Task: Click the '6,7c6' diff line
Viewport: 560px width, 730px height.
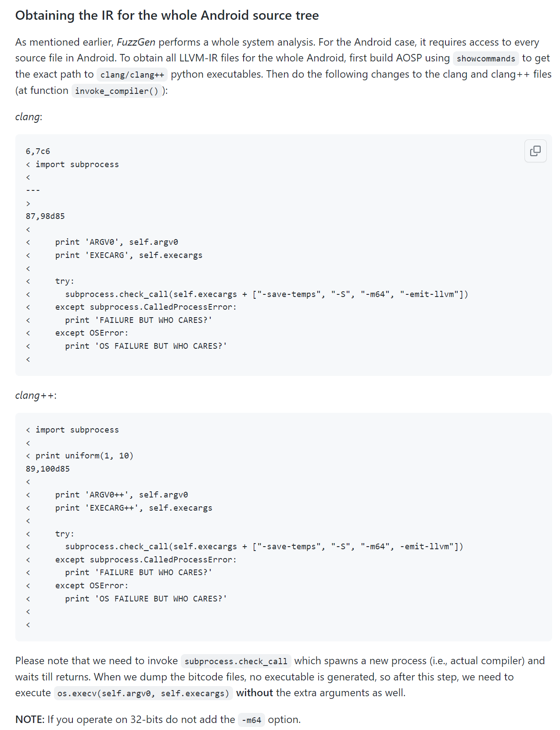Action: [x=38, y=151]
